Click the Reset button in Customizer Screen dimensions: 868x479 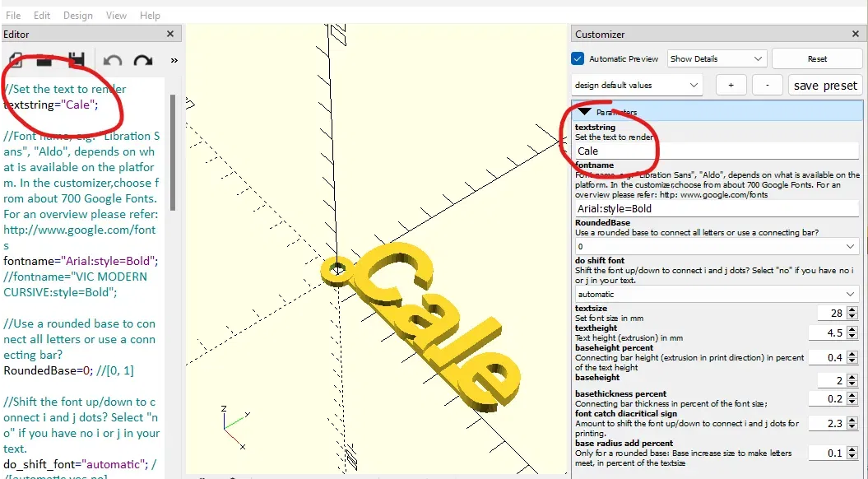pyautogui.click(x=817, y=58)
